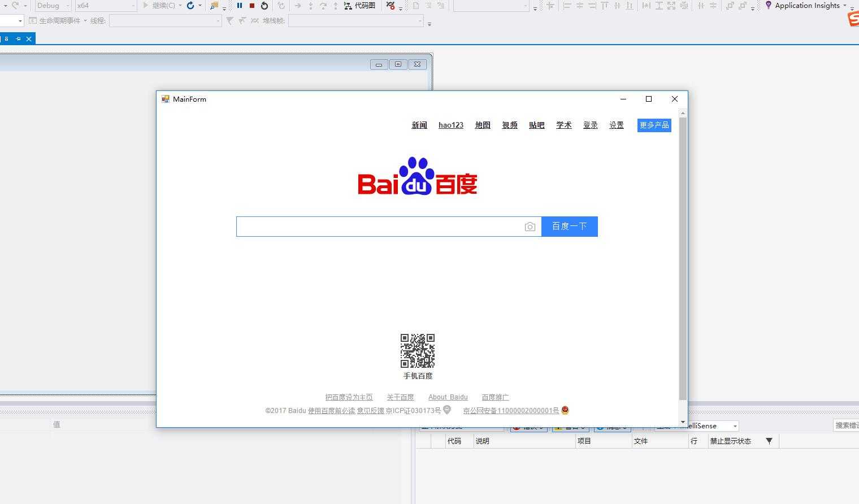Click the align rights layout icon
The height and width of the screenshot is (504, 859).
click(x=592, y=6)
